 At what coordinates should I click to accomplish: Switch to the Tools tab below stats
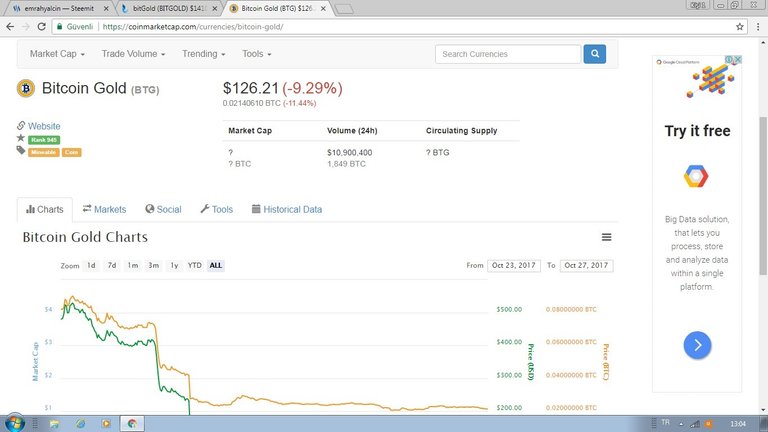[216, 209]
